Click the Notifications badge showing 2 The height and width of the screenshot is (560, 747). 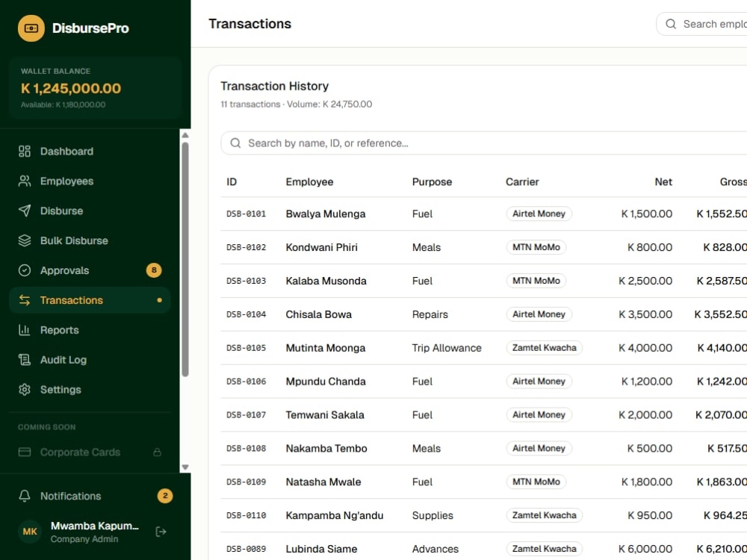tap(165, 496)
